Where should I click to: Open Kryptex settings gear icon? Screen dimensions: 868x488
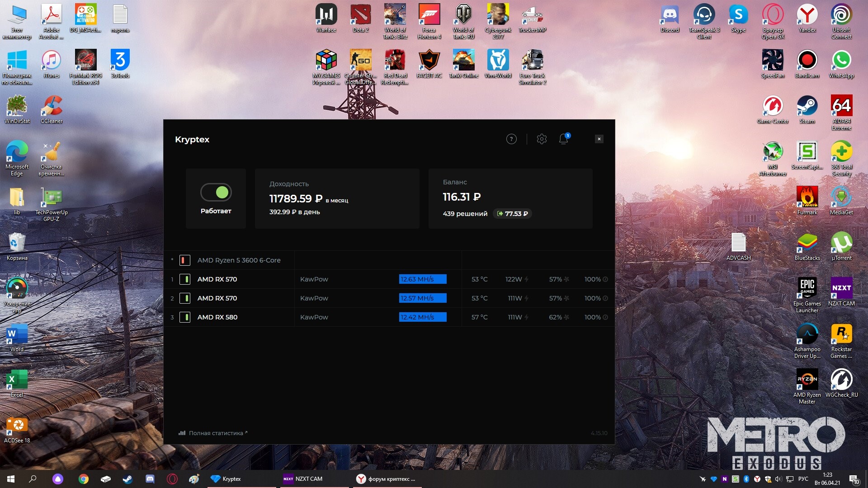542,139
